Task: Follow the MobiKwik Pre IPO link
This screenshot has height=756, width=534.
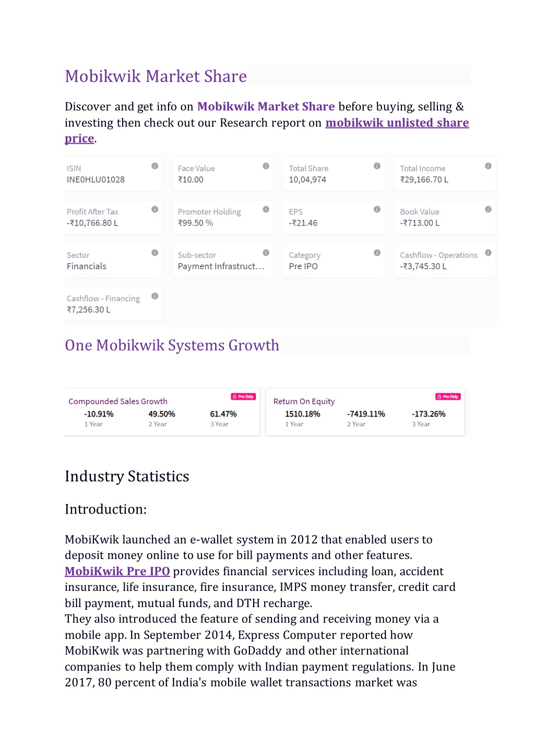Action: pos(117,571)
